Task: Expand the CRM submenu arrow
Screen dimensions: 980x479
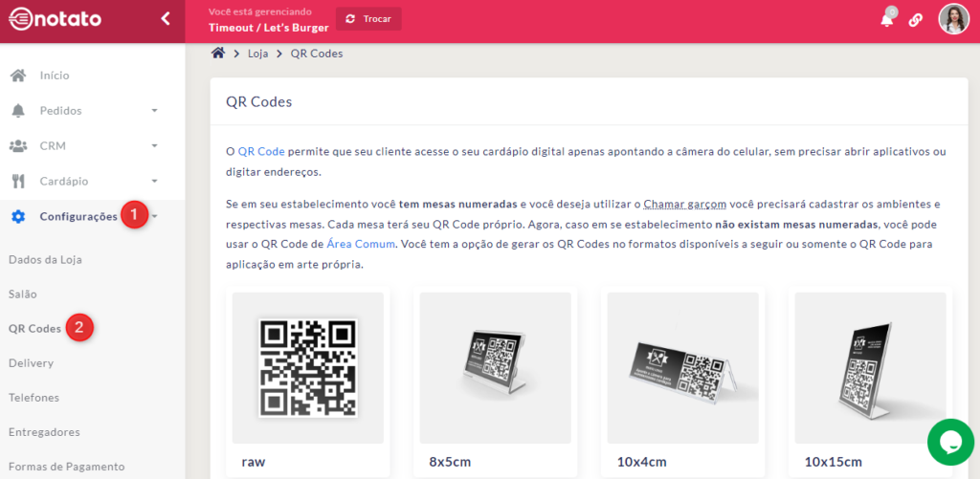Action: pyautogui.click(x=154, y=146)
